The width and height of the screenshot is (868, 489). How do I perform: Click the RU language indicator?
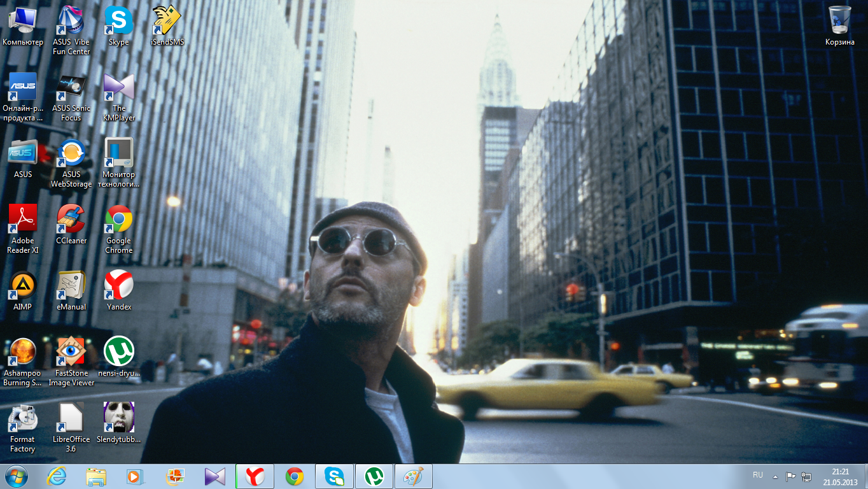758,475
